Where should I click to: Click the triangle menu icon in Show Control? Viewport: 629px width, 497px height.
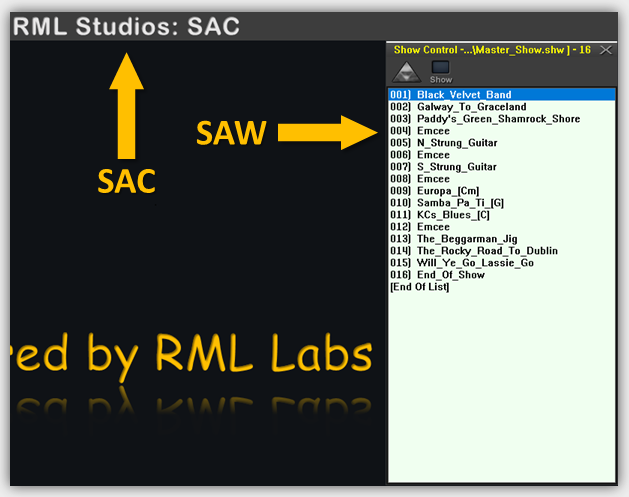406,71
